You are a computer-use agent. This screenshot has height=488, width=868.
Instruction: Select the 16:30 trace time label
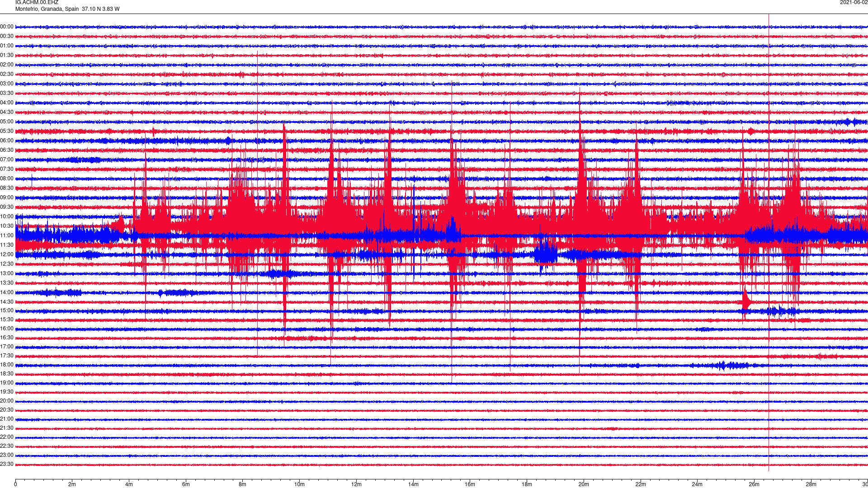[x=7, y=338]
